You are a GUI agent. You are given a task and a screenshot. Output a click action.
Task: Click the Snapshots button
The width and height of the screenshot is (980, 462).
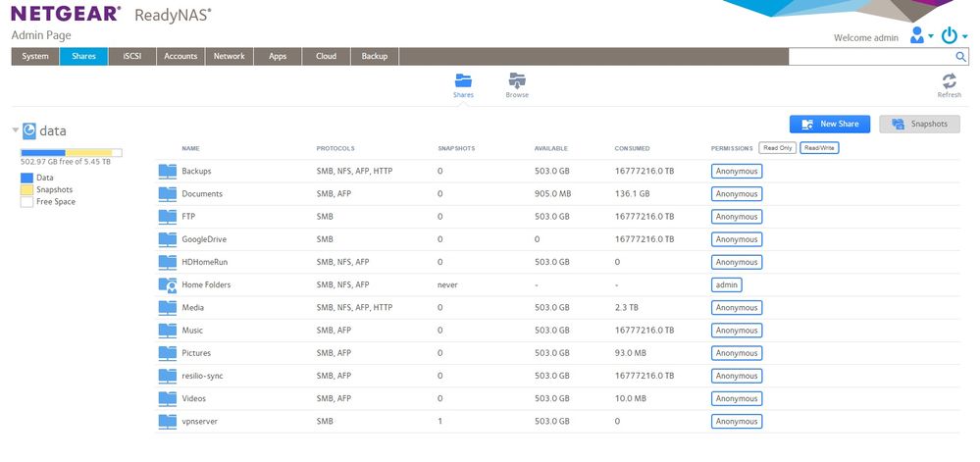919,125
